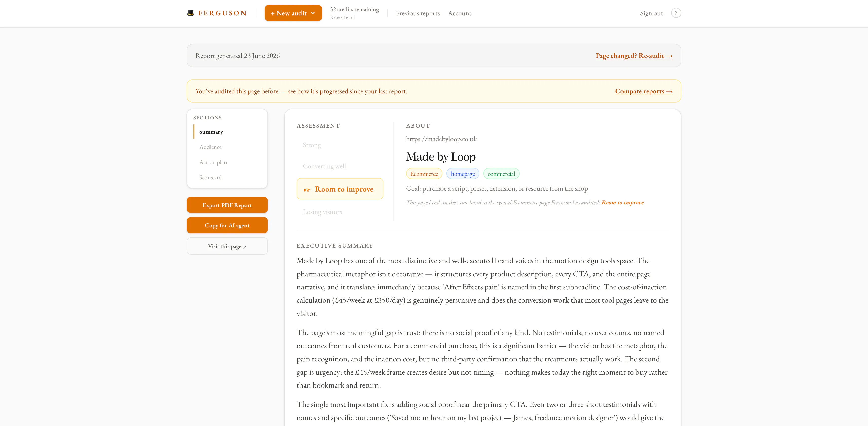Viewport: 868px width, 426px height.
Task: Click the FERGUSON brand name
Action: point(222,13)
